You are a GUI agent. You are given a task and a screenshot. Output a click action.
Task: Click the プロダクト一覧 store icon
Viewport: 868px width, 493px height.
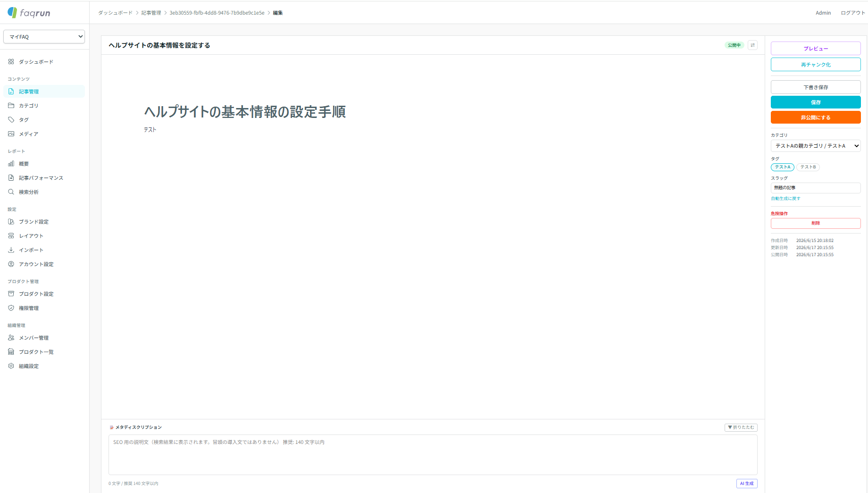[11, 352]
